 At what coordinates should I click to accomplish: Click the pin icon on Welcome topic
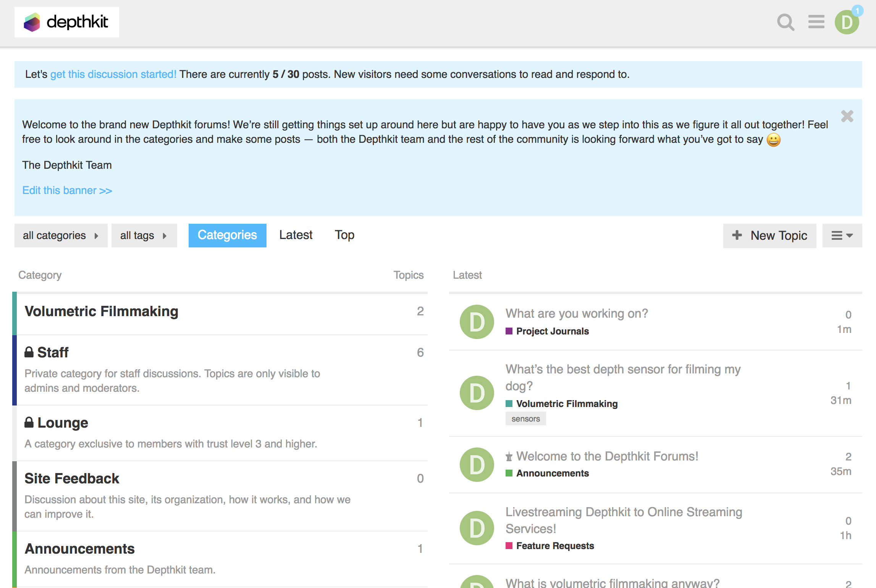509,457
